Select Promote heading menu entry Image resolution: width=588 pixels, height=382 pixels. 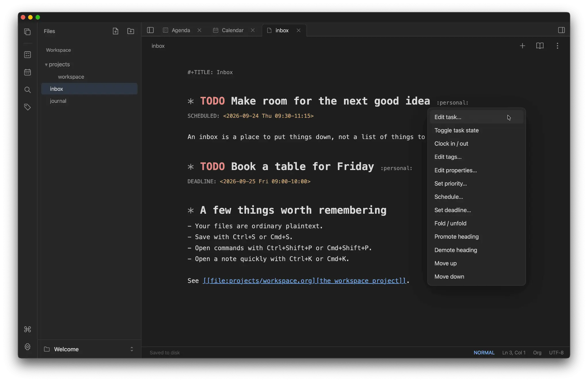(477, 237)
